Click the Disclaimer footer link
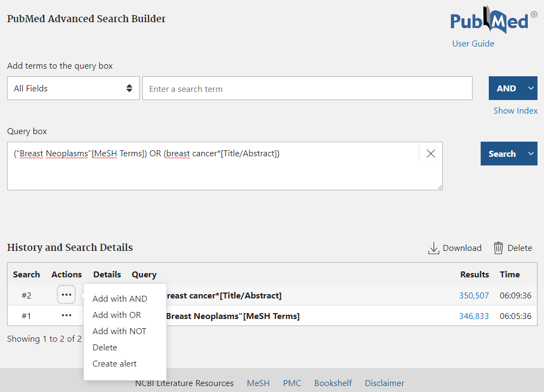 tap(384, 383)
